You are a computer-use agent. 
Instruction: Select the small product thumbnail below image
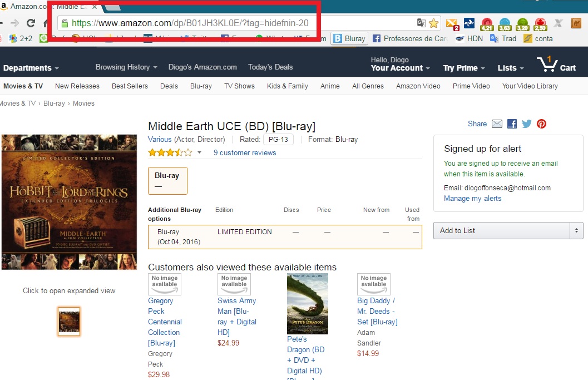coord(69,322)
